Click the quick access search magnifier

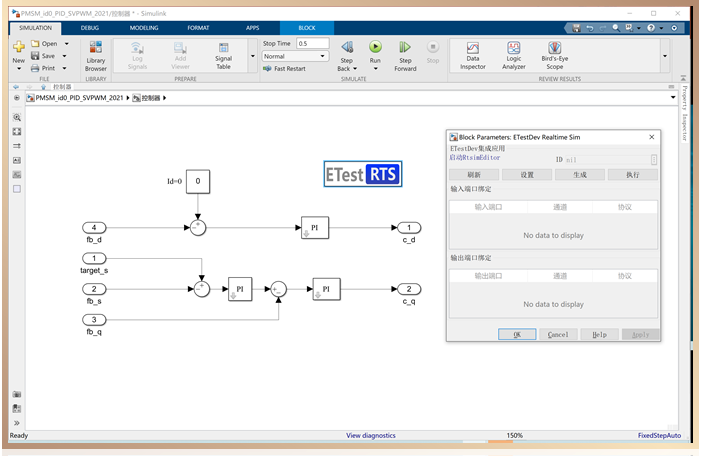tap(616, 28)
